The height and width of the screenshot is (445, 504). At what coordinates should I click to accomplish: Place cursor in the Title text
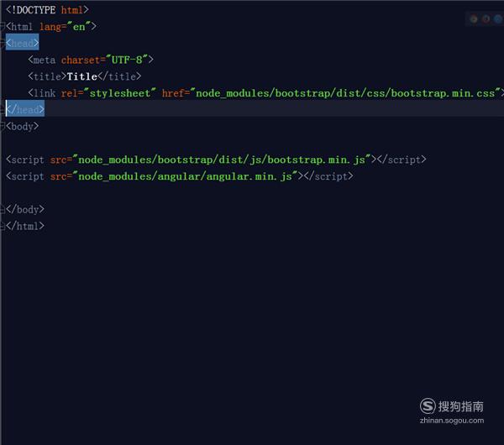click(x=82, y=76)
